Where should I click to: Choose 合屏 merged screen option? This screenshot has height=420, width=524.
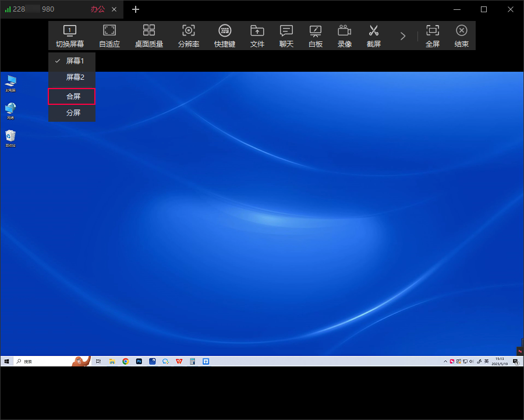[72, 96]
